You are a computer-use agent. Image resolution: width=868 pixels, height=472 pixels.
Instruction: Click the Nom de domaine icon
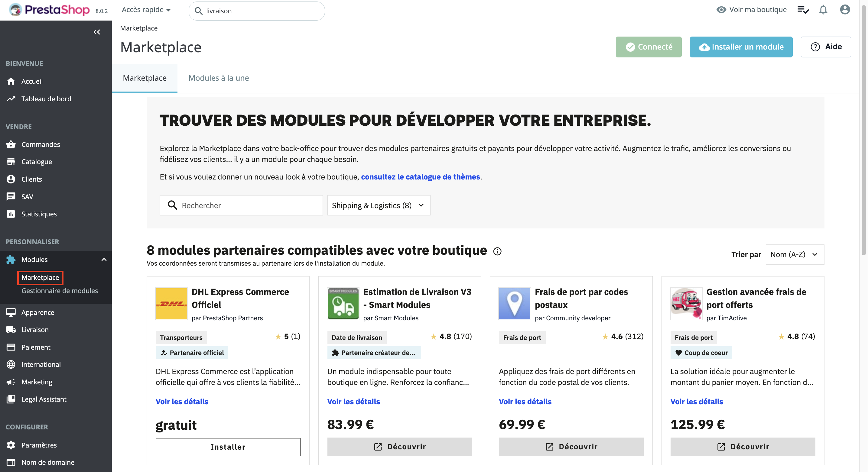[x=11, y=462]
